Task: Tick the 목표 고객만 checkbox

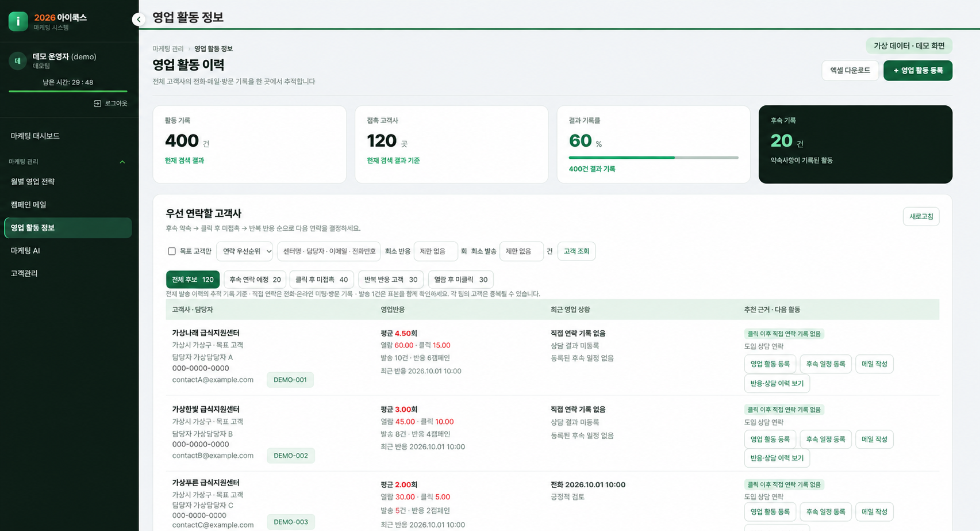Action: pyautogui.click(x=171, y=251)
